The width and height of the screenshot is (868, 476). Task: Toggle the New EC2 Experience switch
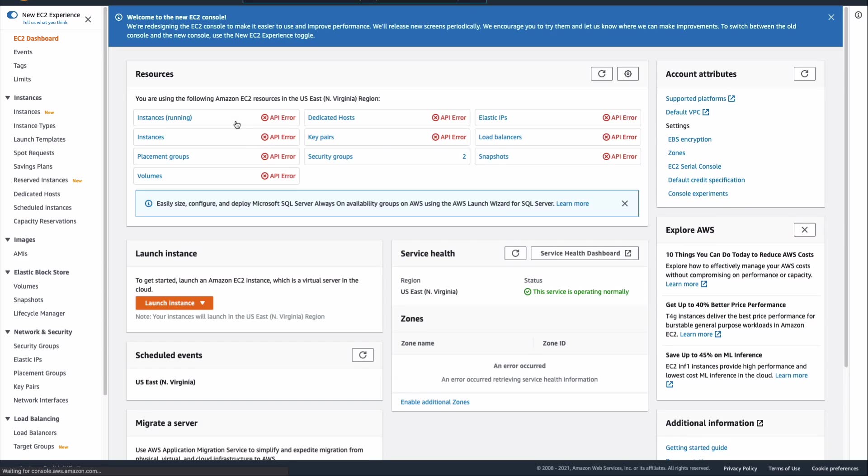pos(12,15)
